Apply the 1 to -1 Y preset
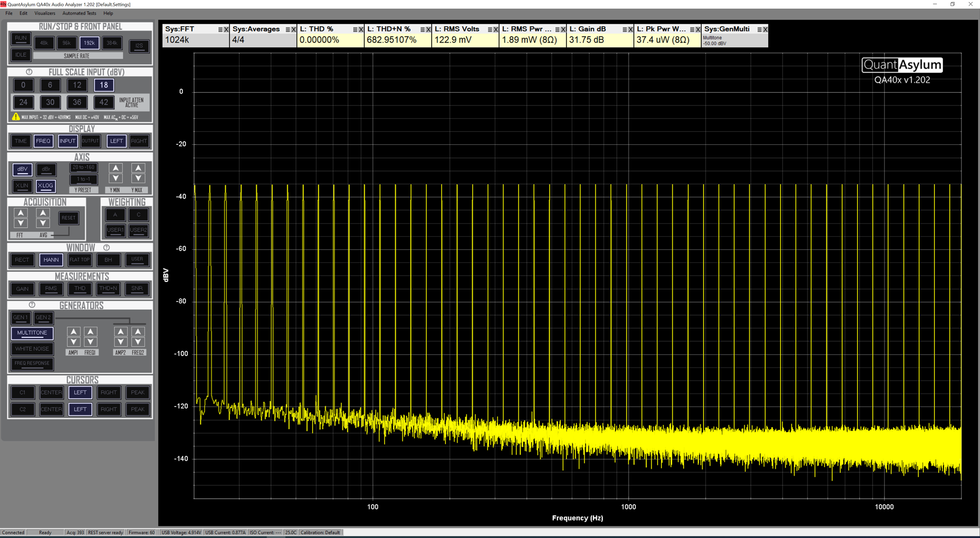 point(84,179)
